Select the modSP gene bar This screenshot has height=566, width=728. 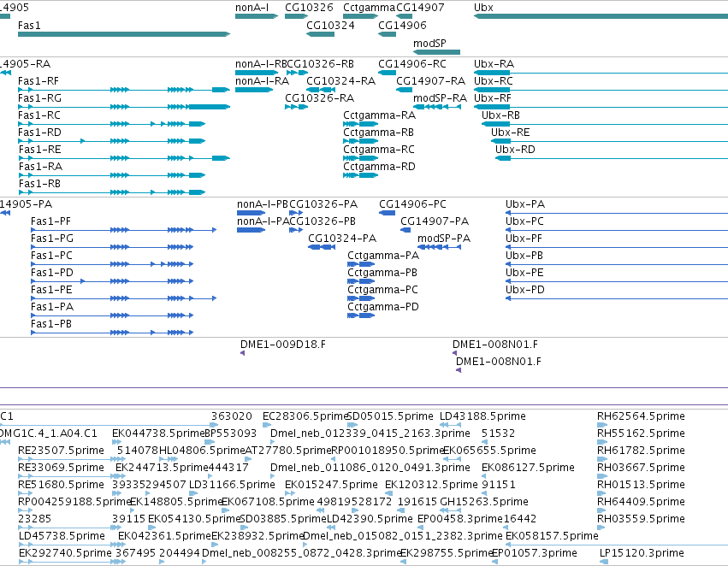pos(436,52)
